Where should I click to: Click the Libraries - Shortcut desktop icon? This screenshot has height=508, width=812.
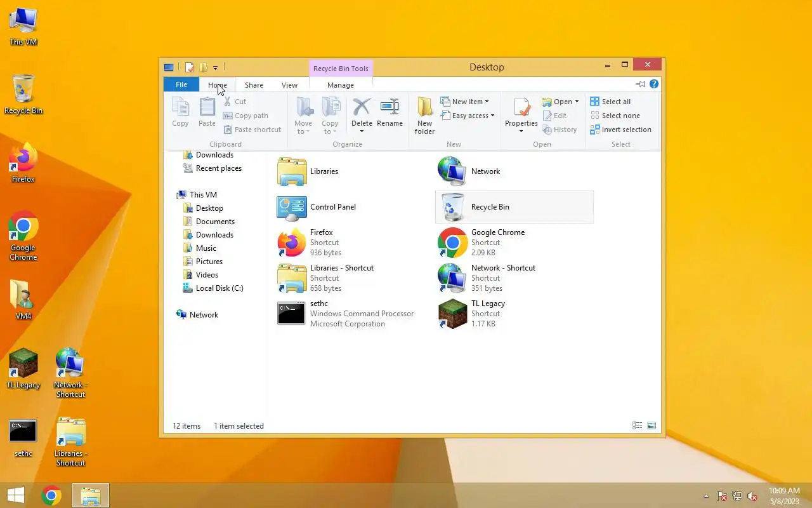(x=70, y=442)
